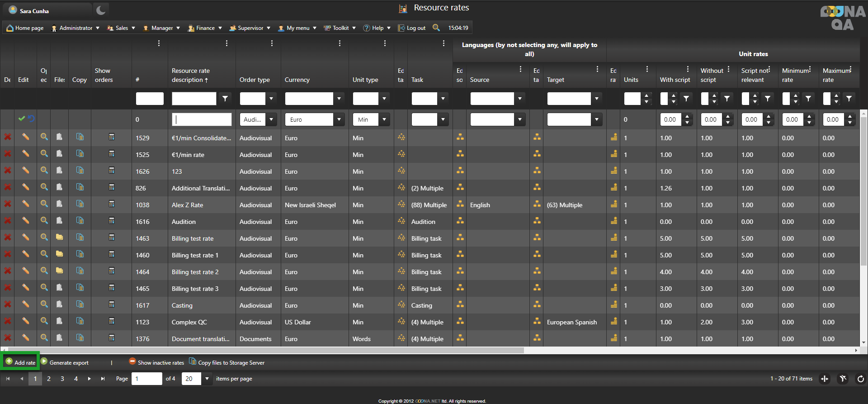Go to page 3 of results
868x404 pixels.
pos(62,379)
